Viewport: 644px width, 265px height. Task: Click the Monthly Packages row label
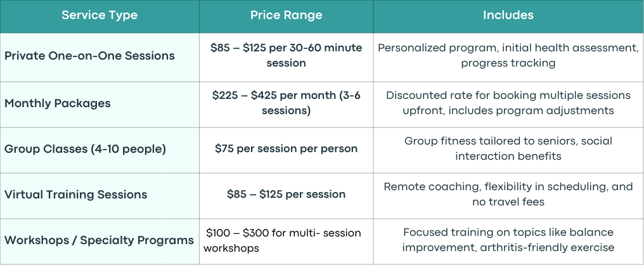58,103
